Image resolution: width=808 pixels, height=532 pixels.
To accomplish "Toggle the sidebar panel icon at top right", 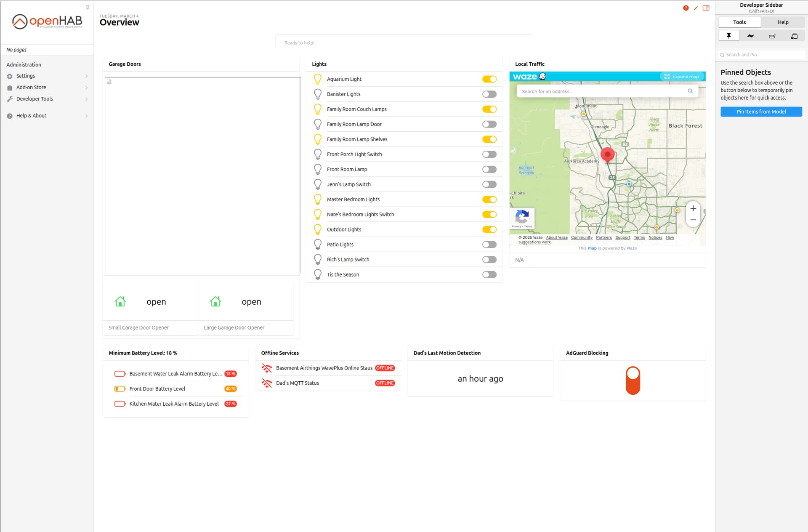I will (x=706, y=8).
